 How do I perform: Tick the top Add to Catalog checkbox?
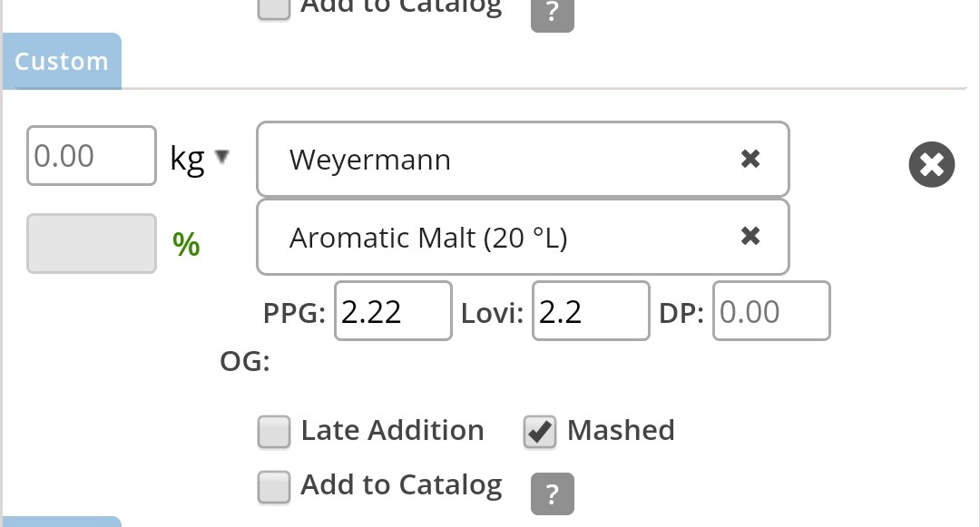pos(274,9)
